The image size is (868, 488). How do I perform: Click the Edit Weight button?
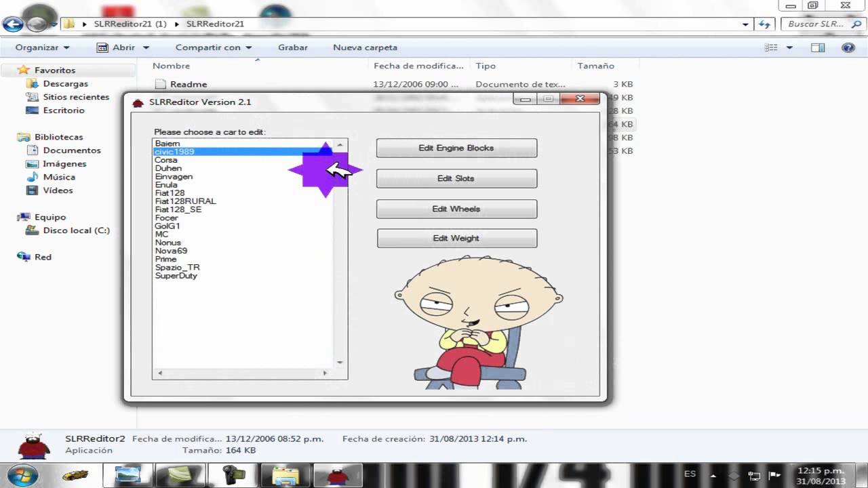(x=456, y=238)
